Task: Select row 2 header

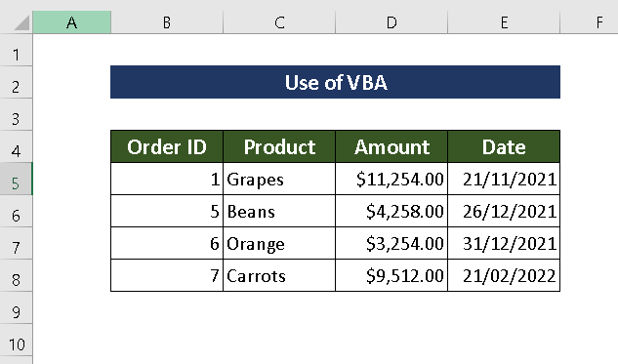Action: [16, 82]
